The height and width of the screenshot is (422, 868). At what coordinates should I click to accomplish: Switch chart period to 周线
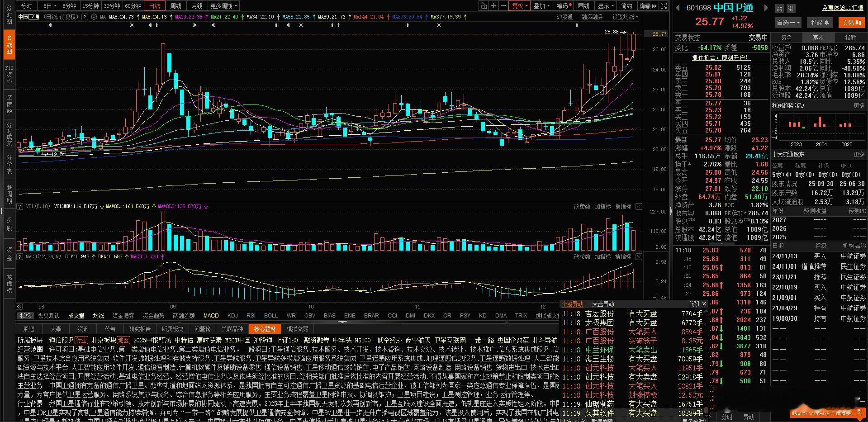coord(176,6)
